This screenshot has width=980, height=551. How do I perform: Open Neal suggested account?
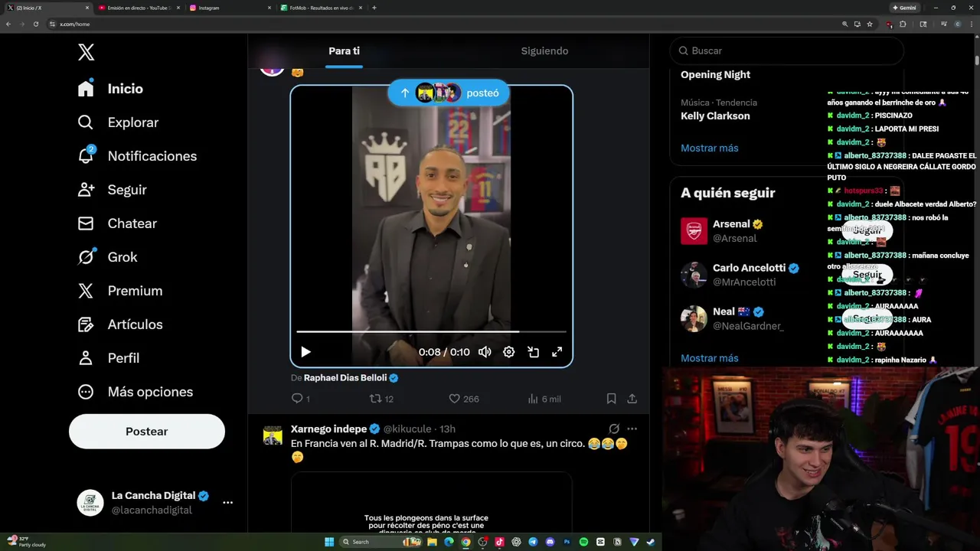[x=724, y=311]
